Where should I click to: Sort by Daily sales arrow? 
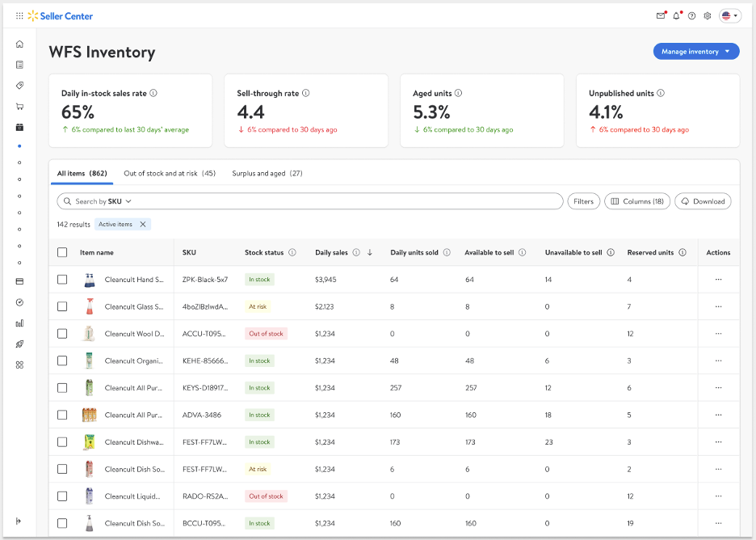tap(370, 252)
